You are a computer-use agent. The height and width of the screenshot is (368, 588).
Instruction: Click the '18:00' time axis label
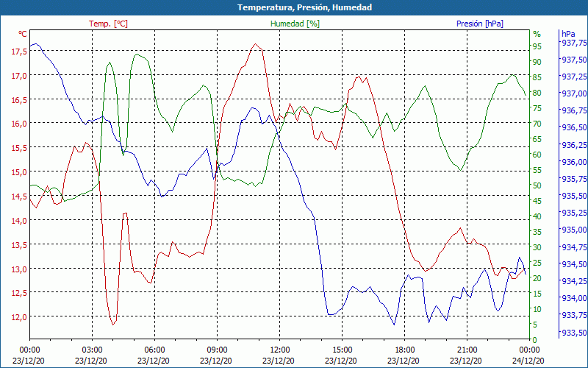point(405,350)
